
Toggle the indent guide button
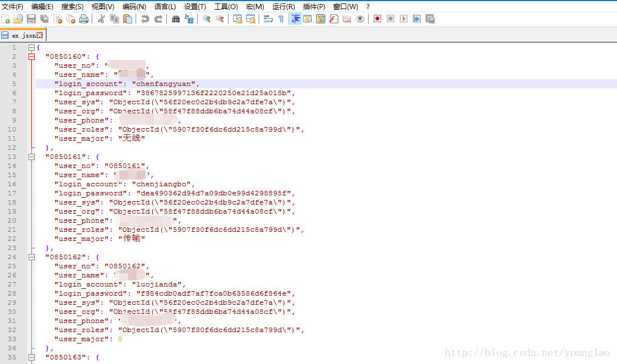[x=295, y=19]
